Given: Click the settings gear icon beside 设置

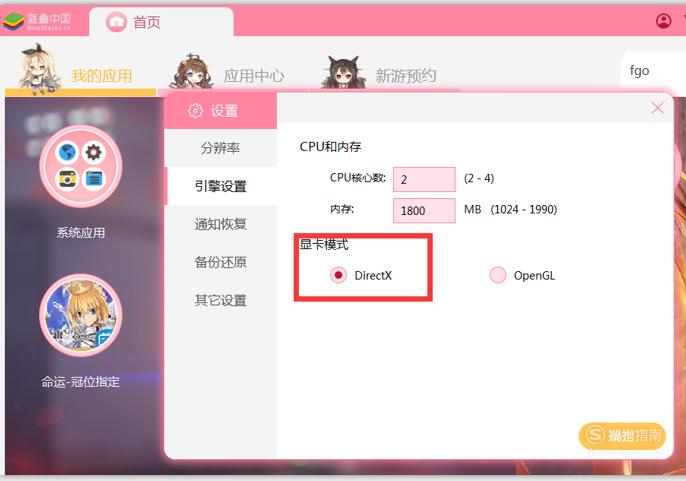Looking at the screenshot, I should tap(195, 111).
